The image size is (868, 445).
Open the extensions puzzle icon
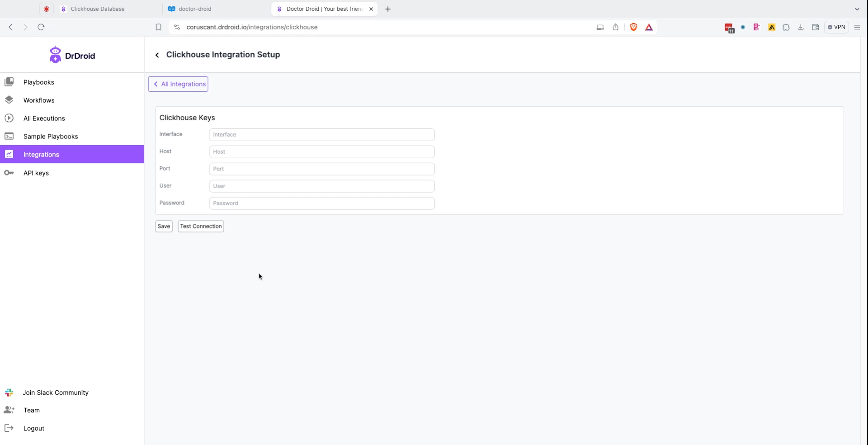tap(786, 27)
